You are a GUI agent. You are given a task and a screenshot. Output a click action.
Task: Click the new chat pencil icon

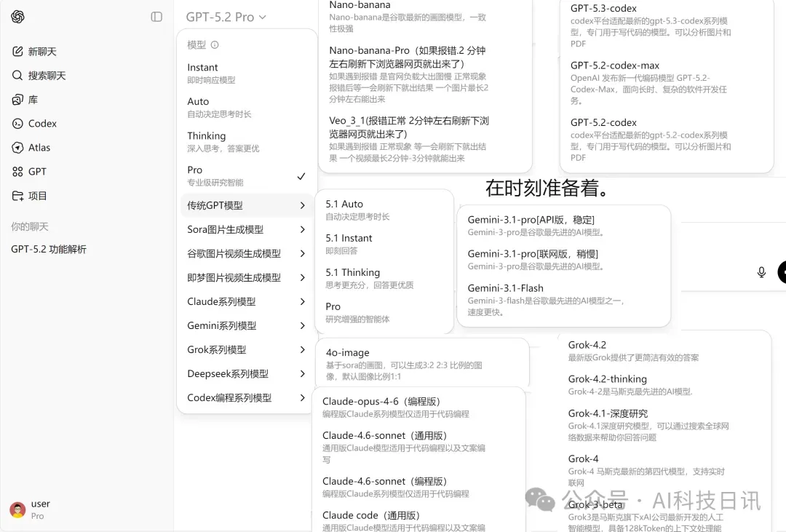(17, 51)
